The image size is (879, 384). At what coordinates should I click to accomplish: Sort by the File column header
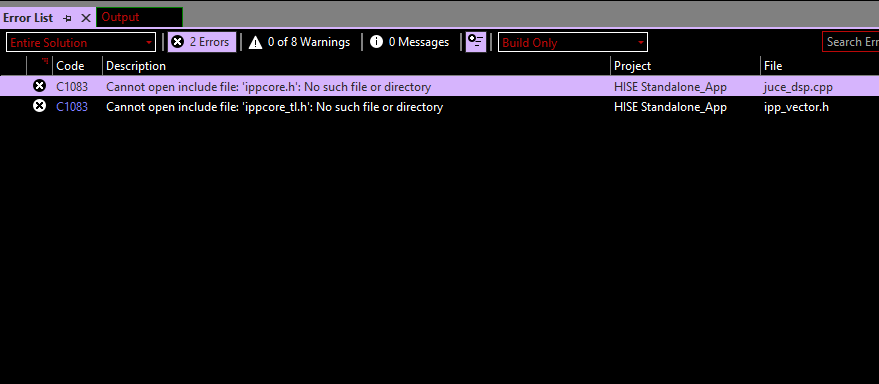[x=820, y=66]
